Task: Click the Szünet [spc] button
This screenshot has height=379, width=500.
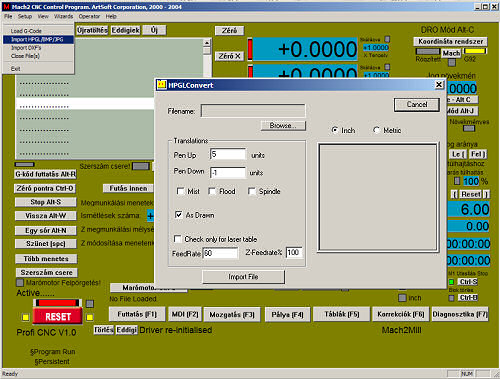Action: (46, 244)
